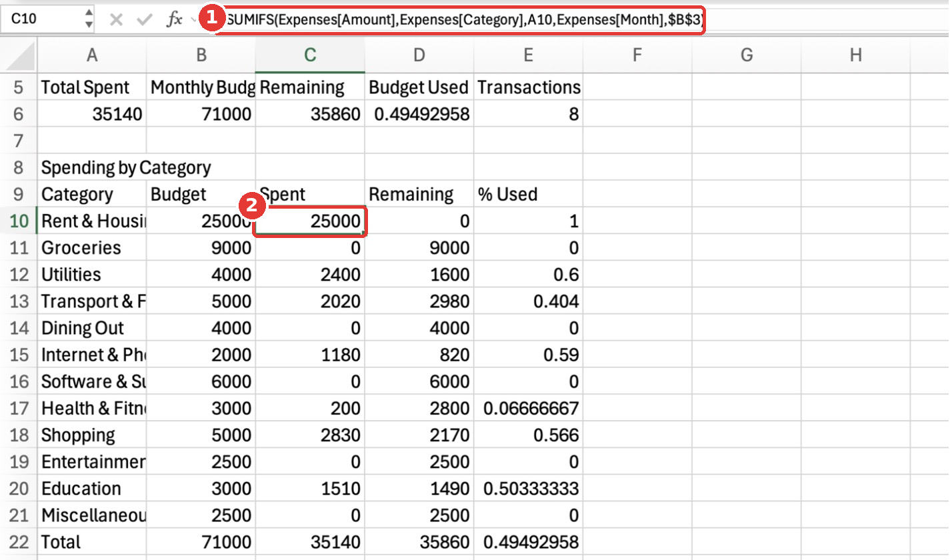Click the cell with value 820
Viewport: 950px width, 560px height.
(419, 355)
